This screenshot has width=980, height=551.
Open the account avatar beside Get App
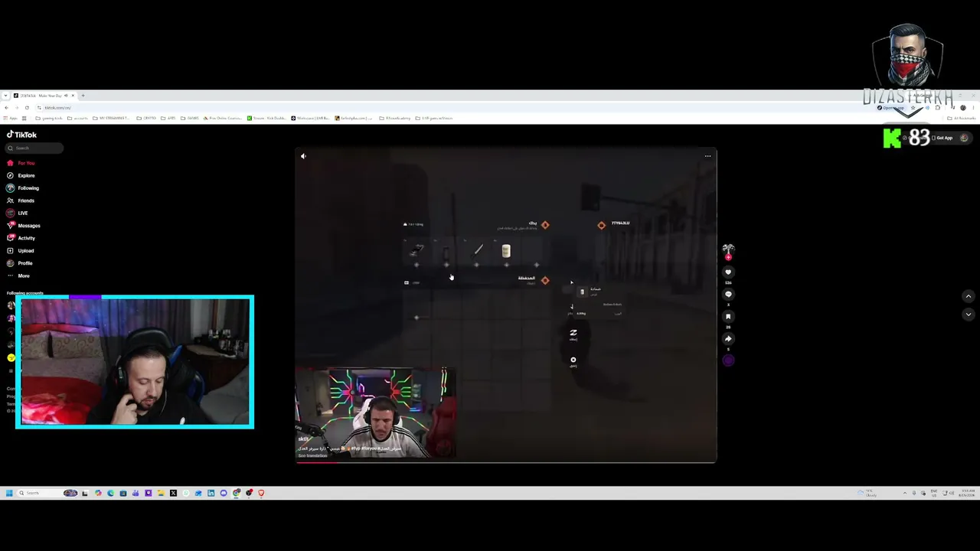coord(964,138)
